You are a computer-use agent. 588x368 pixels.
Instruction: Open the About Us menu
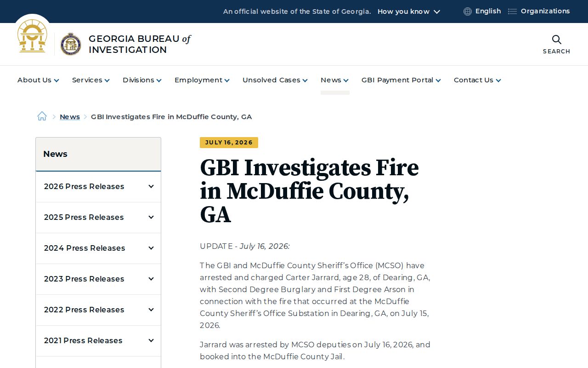pos(38,80)
